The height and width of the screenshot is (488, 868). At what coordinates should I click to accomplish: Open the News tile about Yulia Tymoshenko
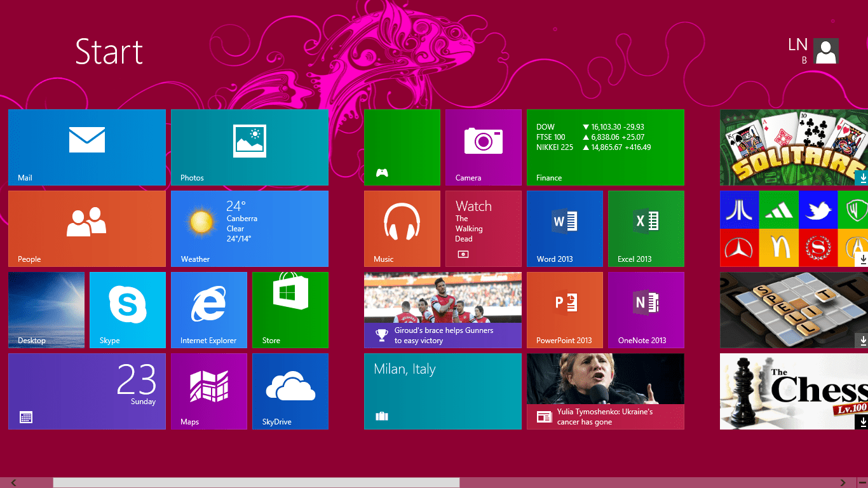pos(606,391)
